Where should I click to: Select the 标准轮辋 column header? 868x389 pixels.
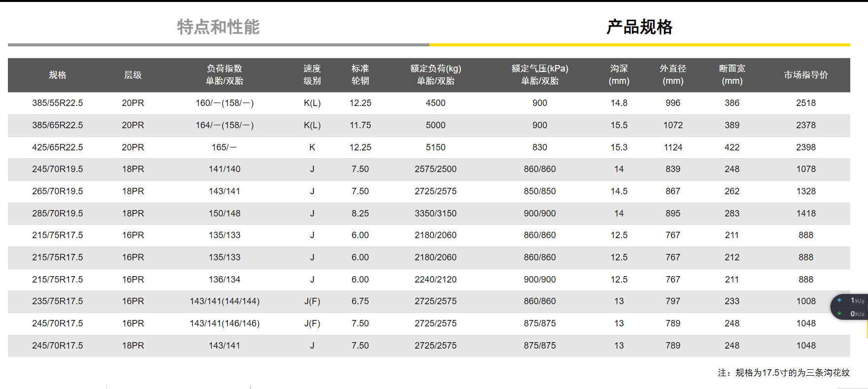[x=360, y=75]
